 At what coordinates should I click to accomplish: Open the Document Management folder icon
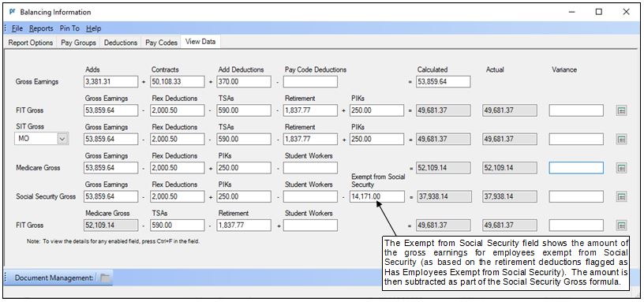105,278
